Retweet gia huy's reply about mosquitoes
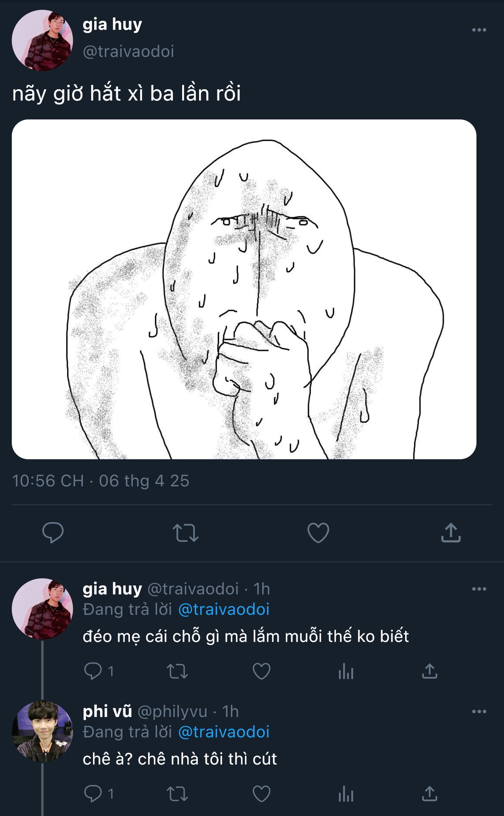This screenshot has width=504, height=816. [177, 671]
